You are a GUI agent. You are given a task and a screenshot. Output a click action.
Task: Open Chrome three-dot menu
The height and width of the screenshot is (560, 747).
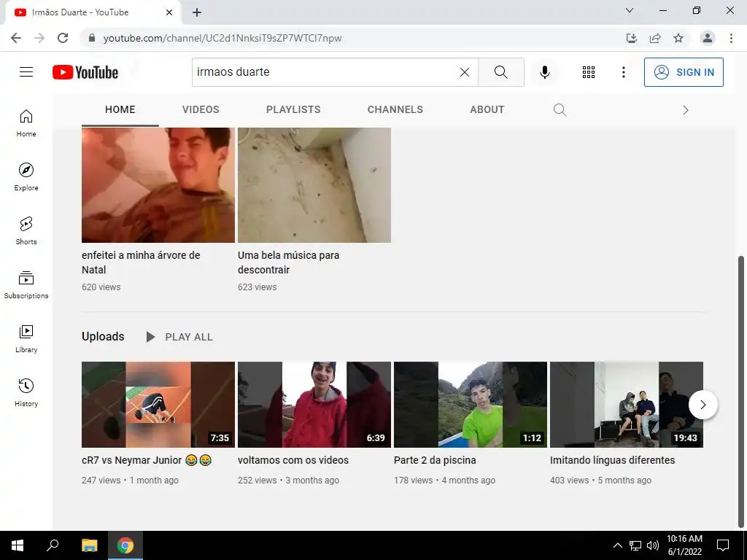(731, 38)
